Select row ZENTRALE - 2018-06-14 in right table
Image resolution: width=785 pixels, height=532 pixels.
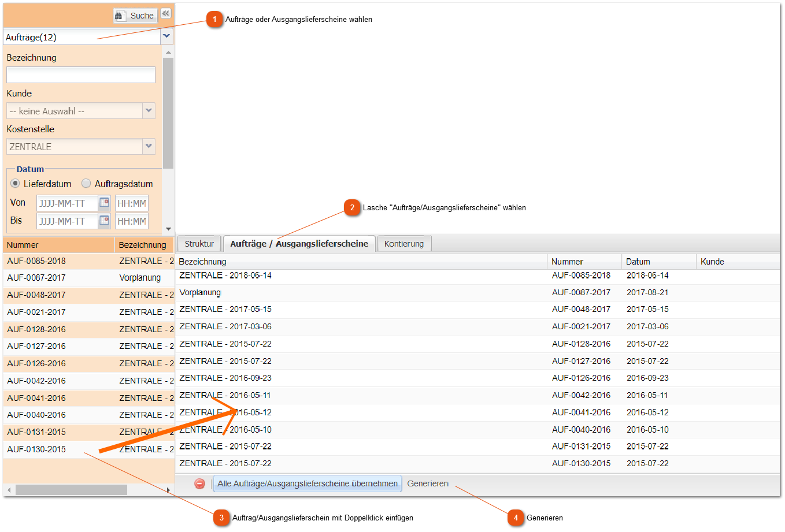477,276
